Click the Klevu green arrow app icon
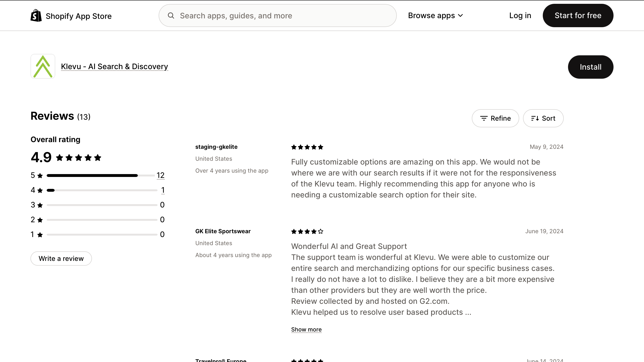Image resolution: width=644 pixels, height=362 pixels. click(x=43, y=66)
